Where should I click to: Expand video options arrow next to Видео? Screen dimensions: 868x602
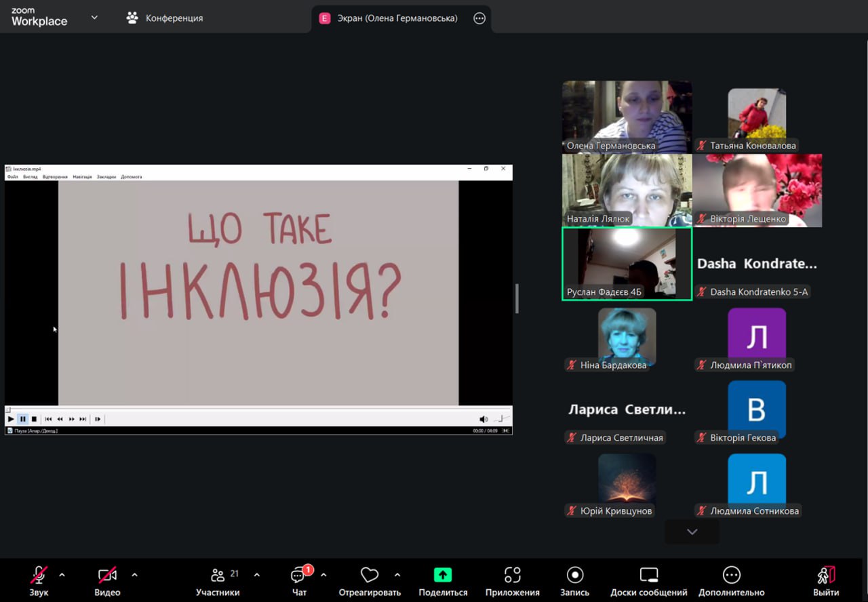(134, 575)
